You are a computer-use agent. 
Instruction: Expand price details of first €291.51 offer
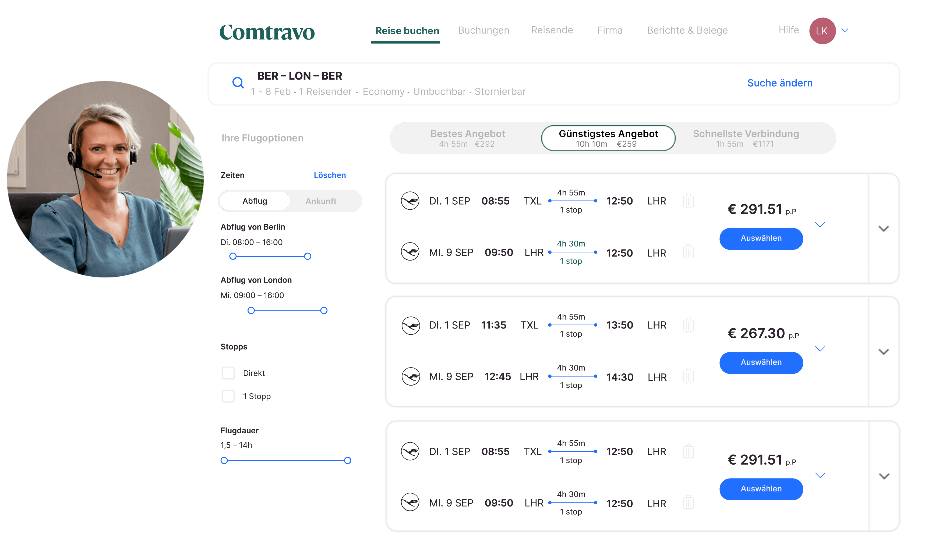click(820, 225)
